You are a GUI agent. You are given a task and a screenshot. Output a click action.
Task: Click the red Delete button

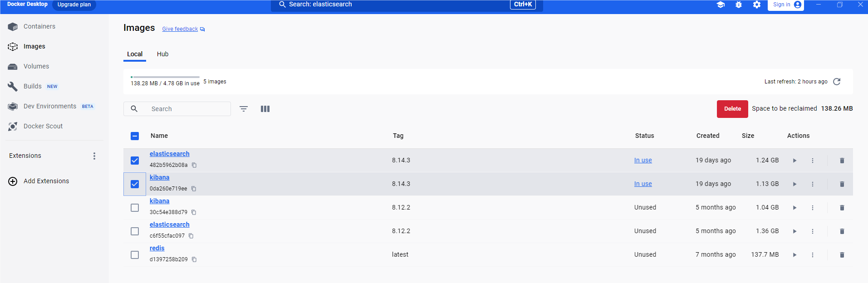tap(732, 109)
